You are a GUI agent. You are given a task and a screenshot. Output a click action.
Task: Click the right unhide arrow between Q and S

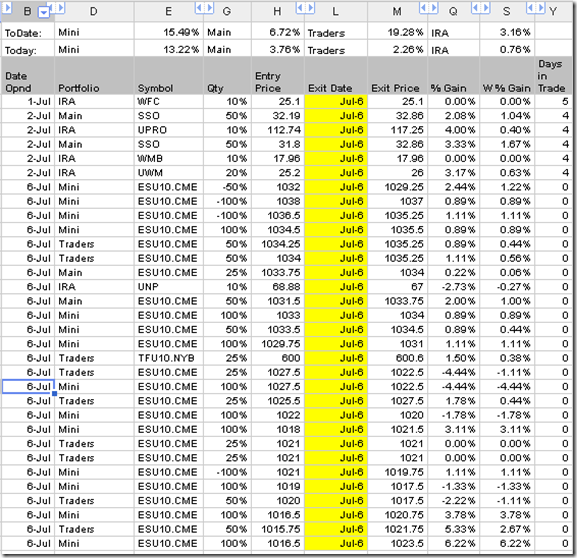[x=485, y=8]
